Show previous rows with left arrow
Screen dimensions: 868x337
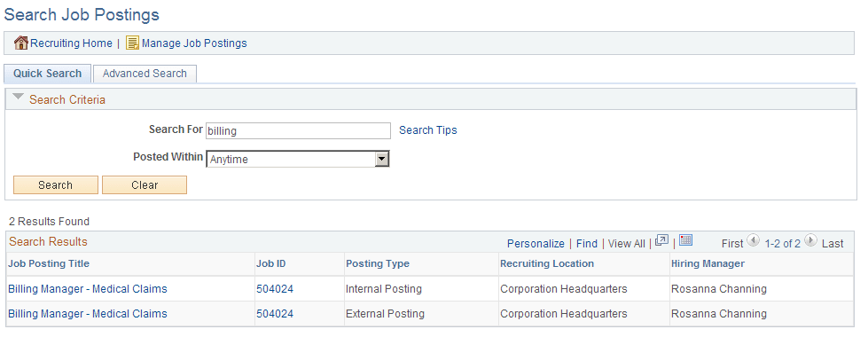click(x=753, y=240)
